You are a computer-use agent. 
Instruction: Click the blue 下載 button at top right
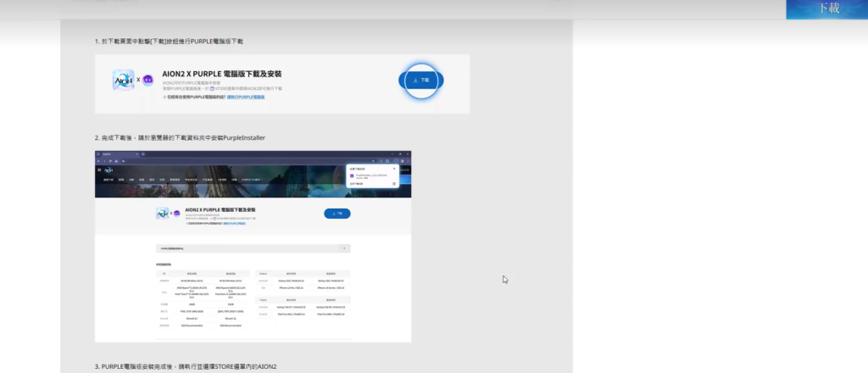[827, 9]
